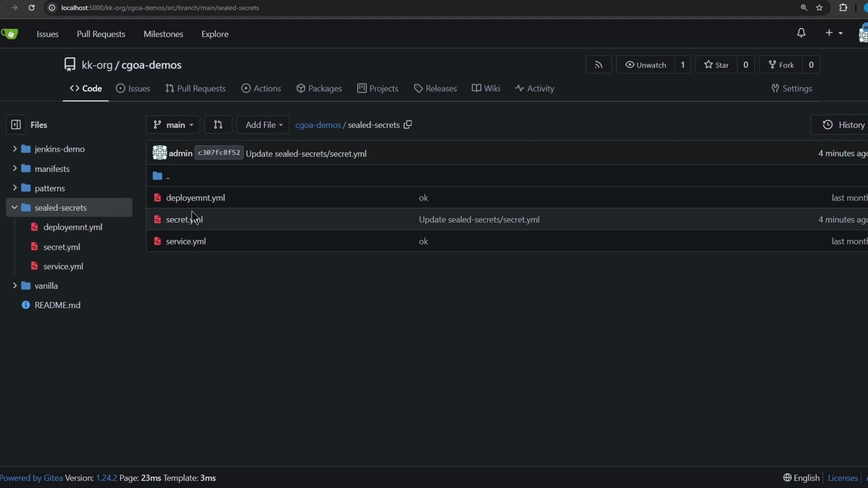Image resolution: width=868 pixels, height=488 pixels.
Task: Go forward with browser arrow
Action: pyautogui.click(x=14, y=8)
